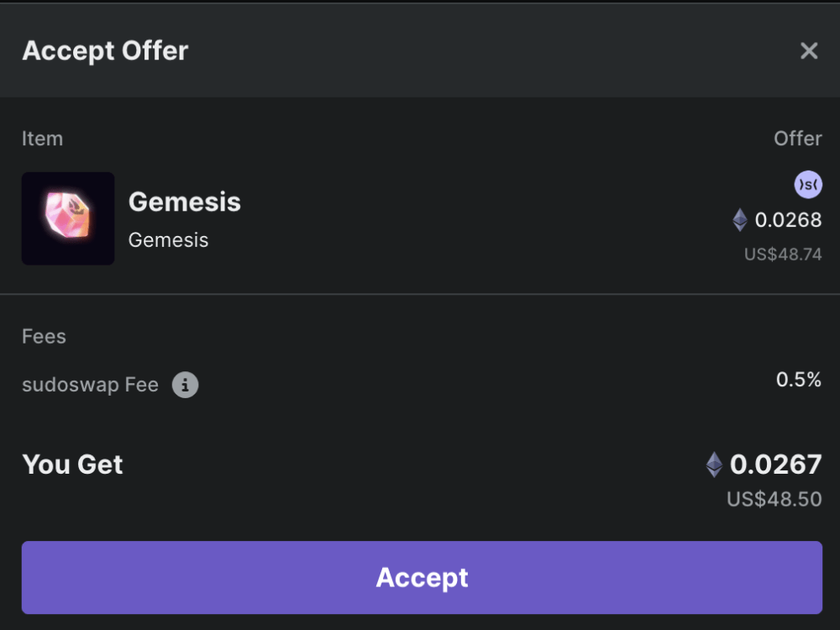Viewport: 840px width, 630px height.
Task: Click the US$48.74 offer value
Action: [783, 255]
